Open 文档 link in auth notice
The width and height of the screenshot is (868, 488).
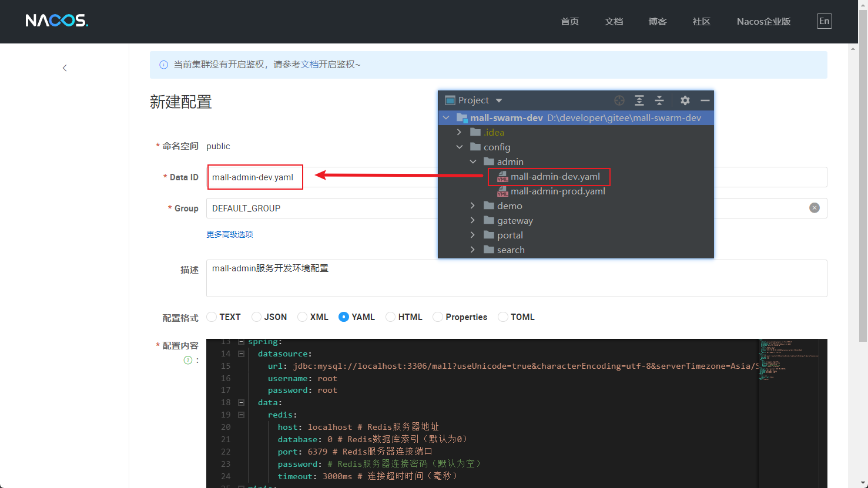(310, 65)
